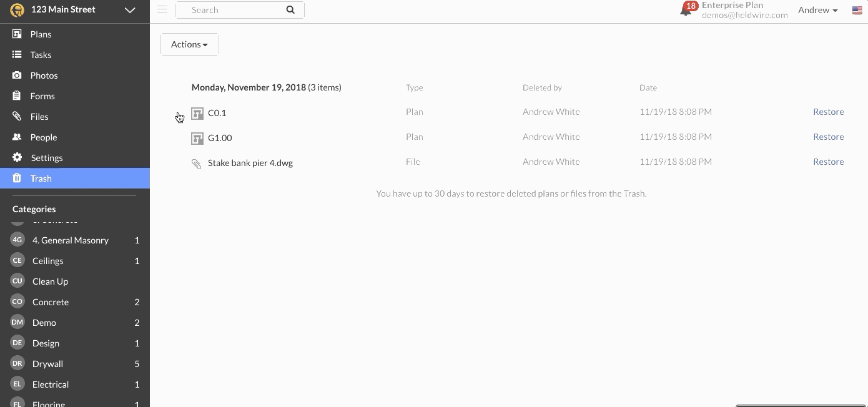Click the Deleted by column header
The width and height of the screenshot is (868, 407).
click(542, 87)
